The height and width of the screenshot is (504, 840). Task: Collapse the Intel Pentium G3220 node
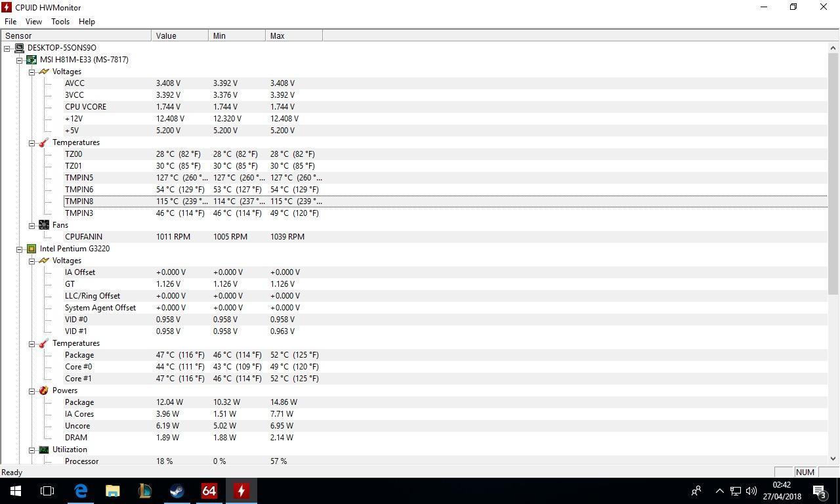[x=20, y=249]
